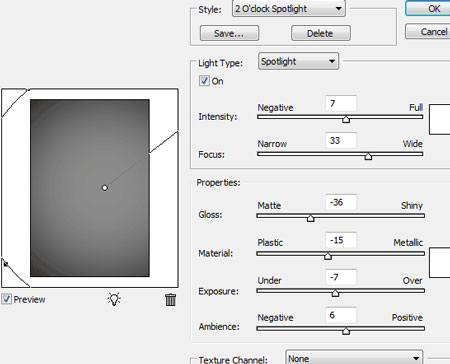Open the Light Type Spotlight dropdown

(x=298, y=61)
